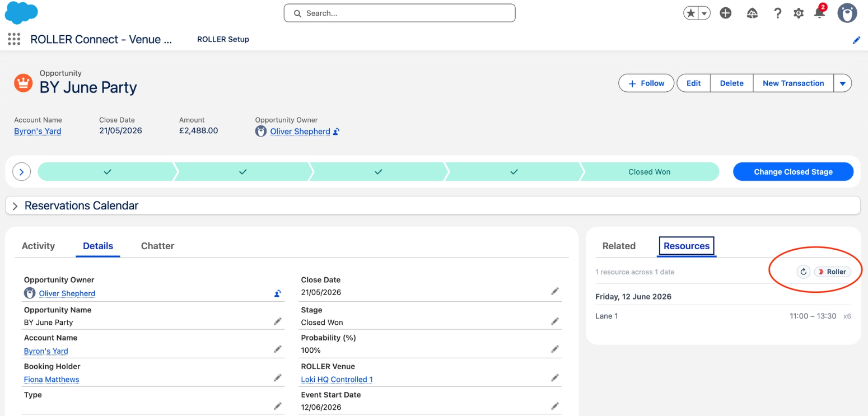
Task: Open the notifications bell
Action: 819,12
